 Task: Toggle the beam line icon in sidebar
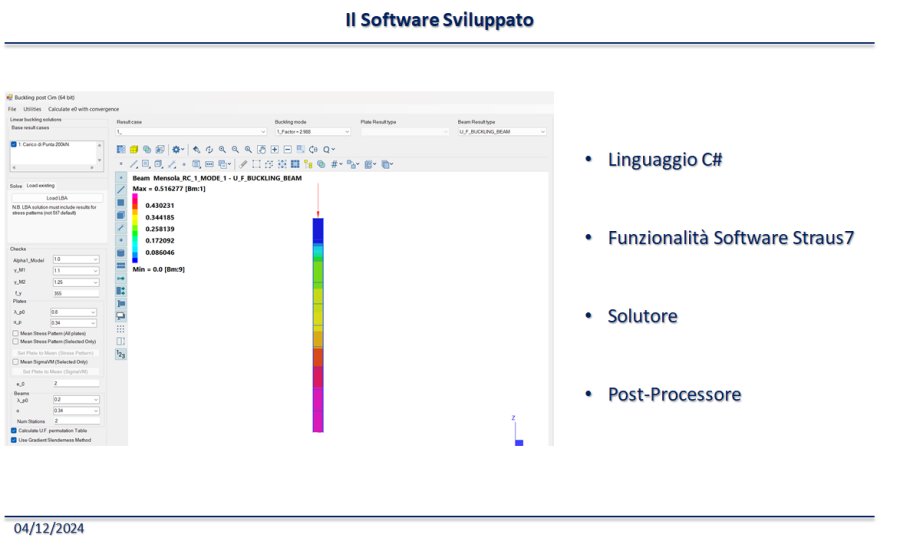point(121,189)
